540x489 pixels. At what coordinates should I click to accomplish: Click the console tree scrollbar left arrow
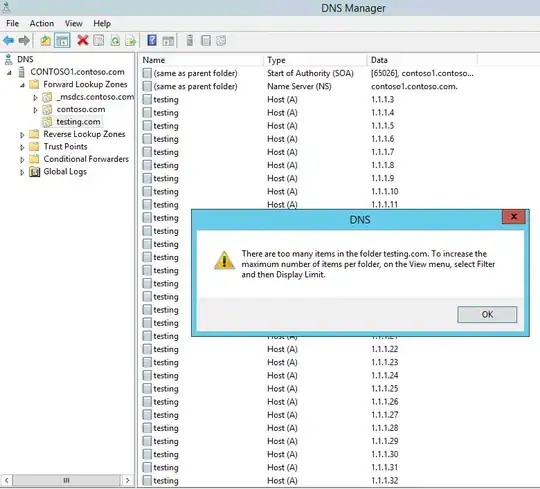point(7,480)
